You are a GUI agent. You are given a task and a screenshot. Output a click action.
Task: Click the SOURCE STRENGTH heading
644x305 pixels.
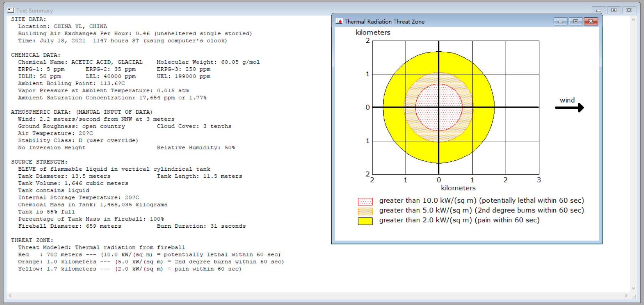pos(39,162)
